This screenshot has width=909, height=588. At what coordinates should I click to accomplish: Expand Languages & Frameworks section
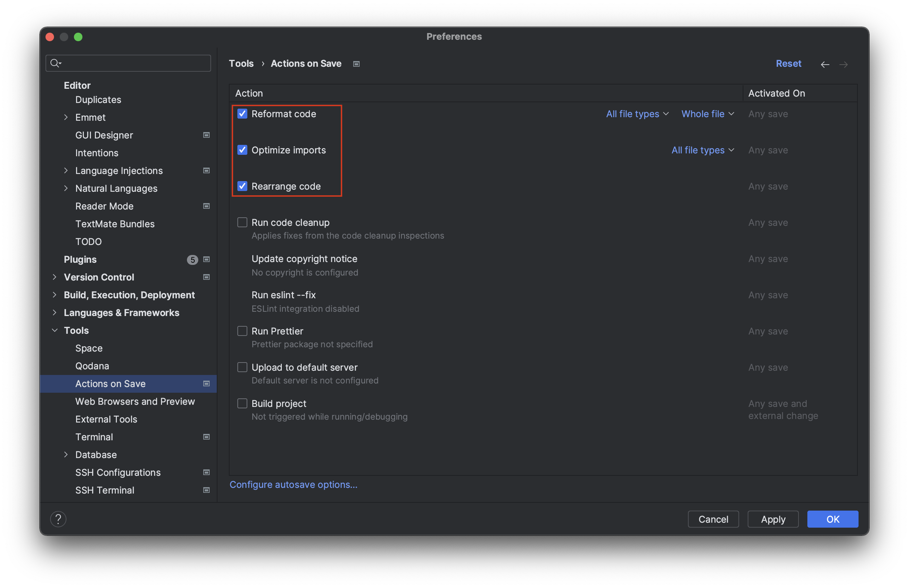coord(54,312)
